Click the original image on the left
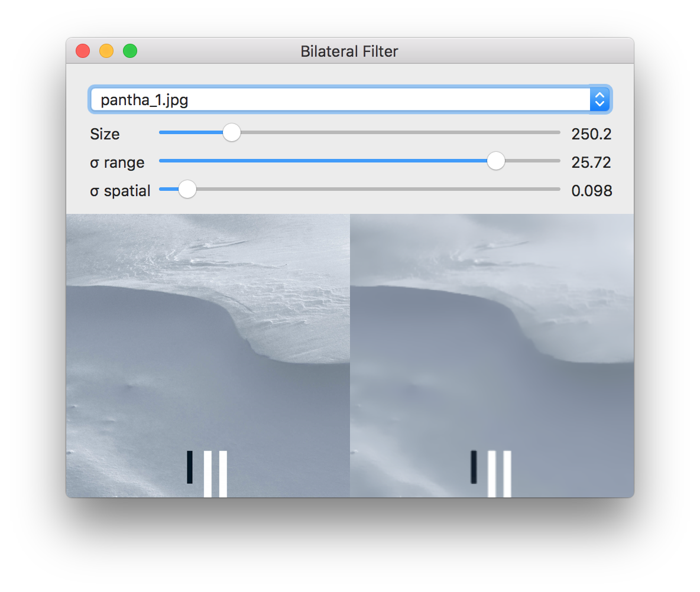The image size is (700, 592). coord(208,356)
